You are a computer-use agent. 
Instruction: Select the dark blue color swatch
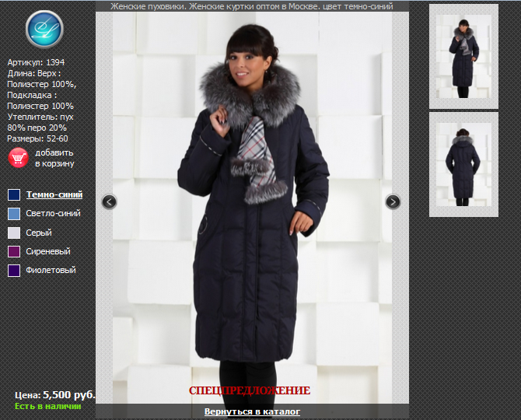click(14, 194)
